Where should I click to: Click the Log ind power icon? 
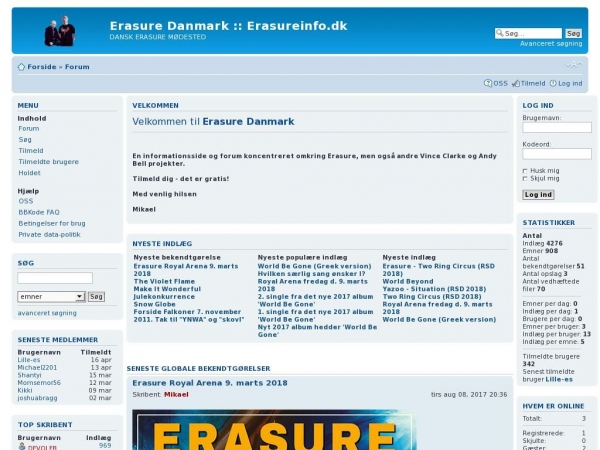click(x=553, y=83)
